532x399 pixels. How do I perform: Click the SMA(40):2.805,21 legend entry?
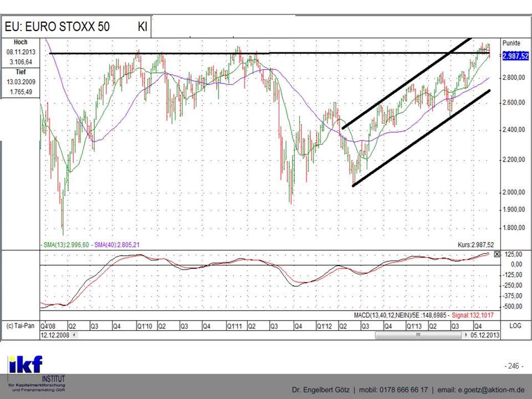(116, 244)
